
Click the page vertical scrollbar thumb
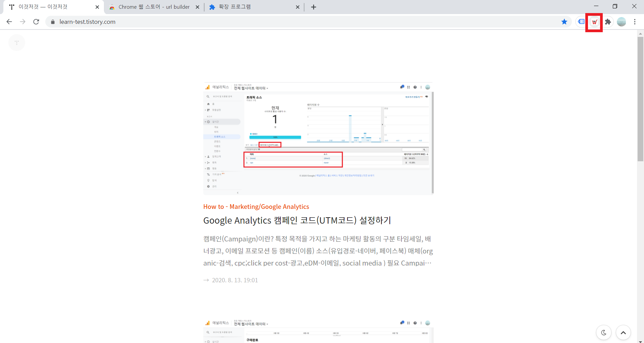640,99
